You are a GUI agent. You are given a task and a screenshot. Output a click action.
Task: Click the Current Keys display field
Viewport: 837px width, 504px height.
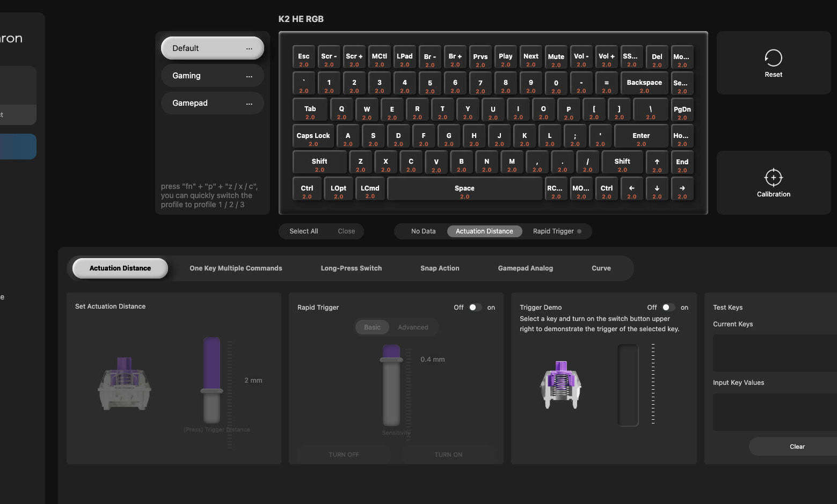[775, 353]
